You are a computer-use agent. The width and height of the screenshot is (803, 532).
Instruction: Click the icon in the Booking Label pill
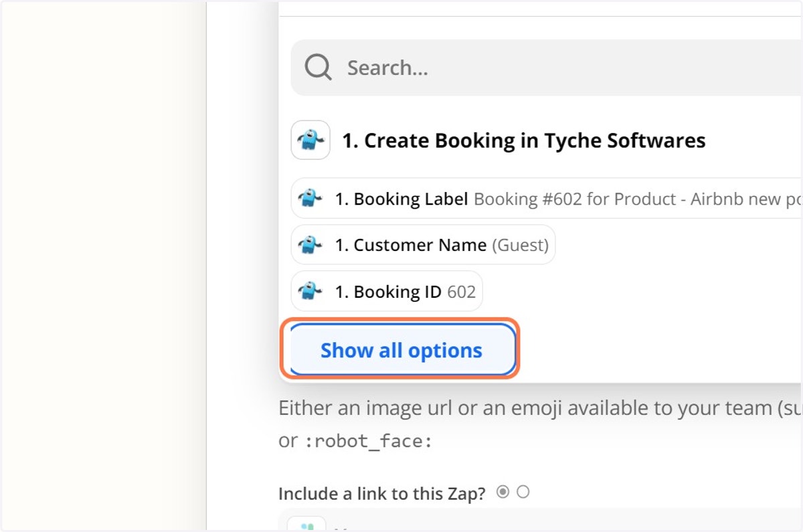coord(310,199)
